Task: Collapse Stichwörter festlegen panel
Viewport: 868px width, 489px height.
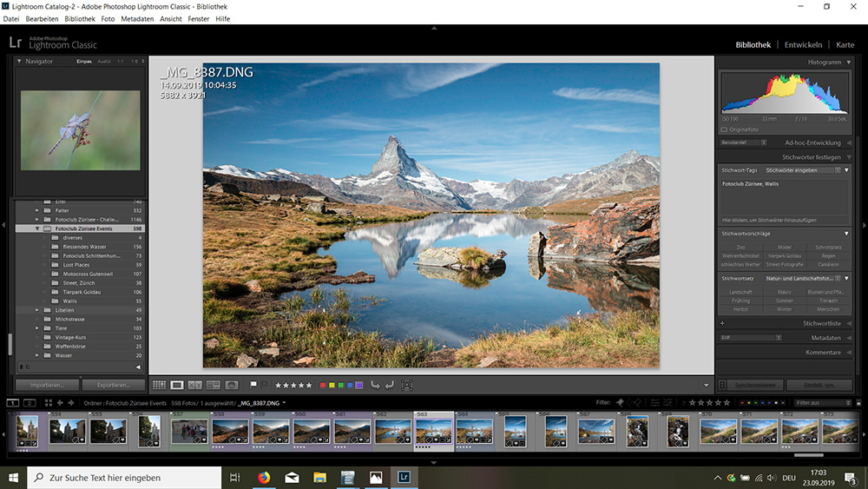Action: (849, 156)
